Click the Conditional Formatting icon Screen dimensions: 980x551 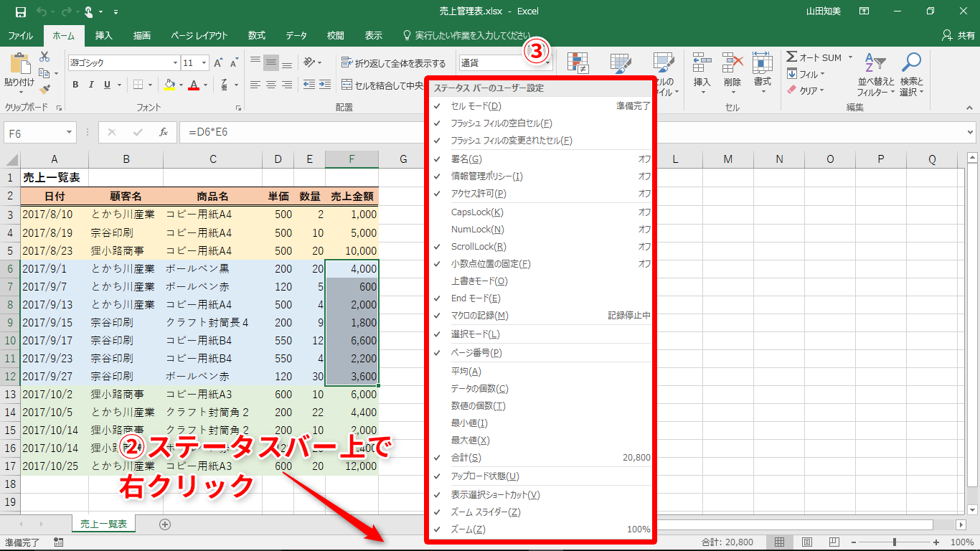578,62
